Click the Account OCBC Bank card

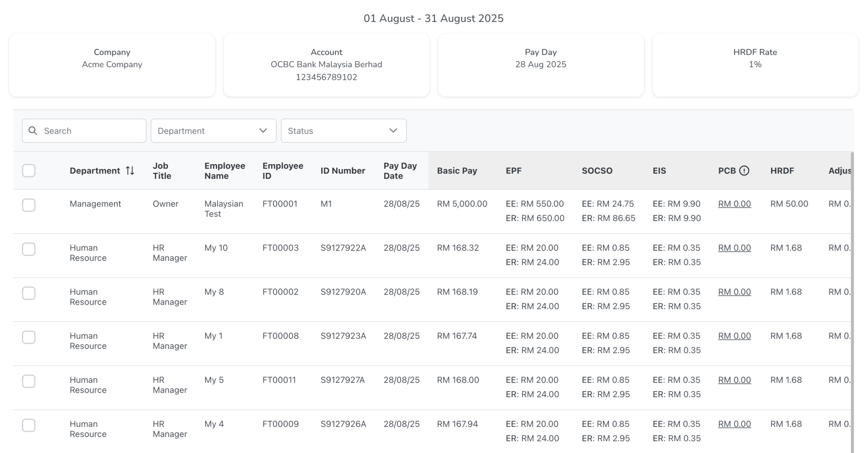click(327, 65)
